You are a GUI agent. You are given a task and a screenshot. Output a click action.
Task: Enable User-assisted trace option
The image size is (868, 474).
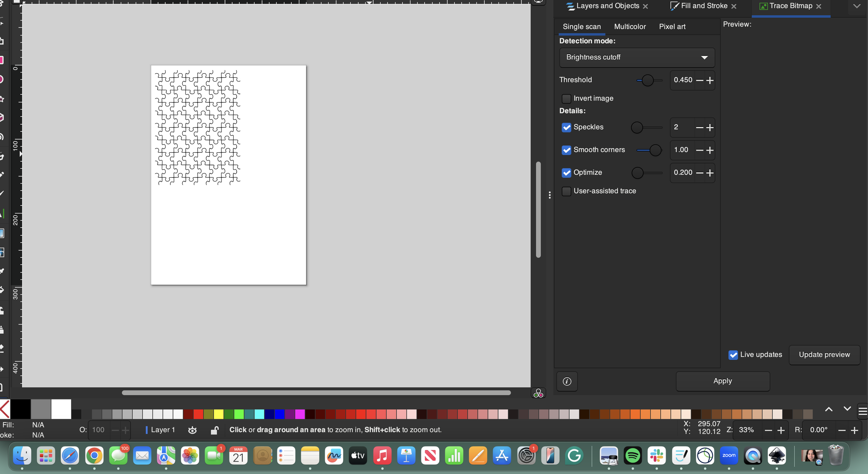(x=566, y=191)
